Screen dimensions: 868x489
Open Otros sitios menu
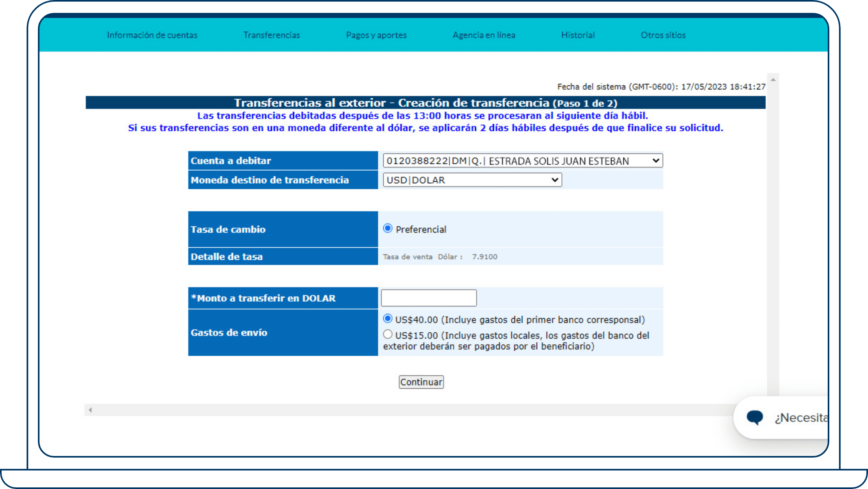pyautogui.click(x=663, y=35)
